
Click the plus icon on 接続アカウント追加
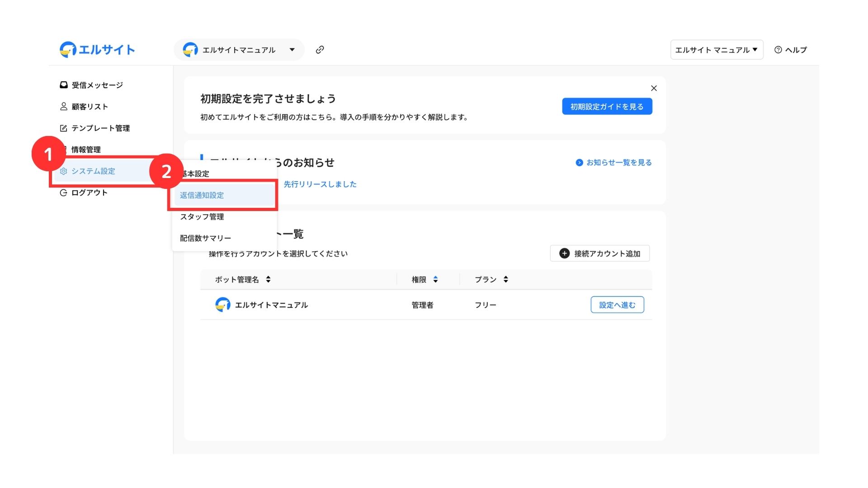pyautogui.click(x=564, y=253)
